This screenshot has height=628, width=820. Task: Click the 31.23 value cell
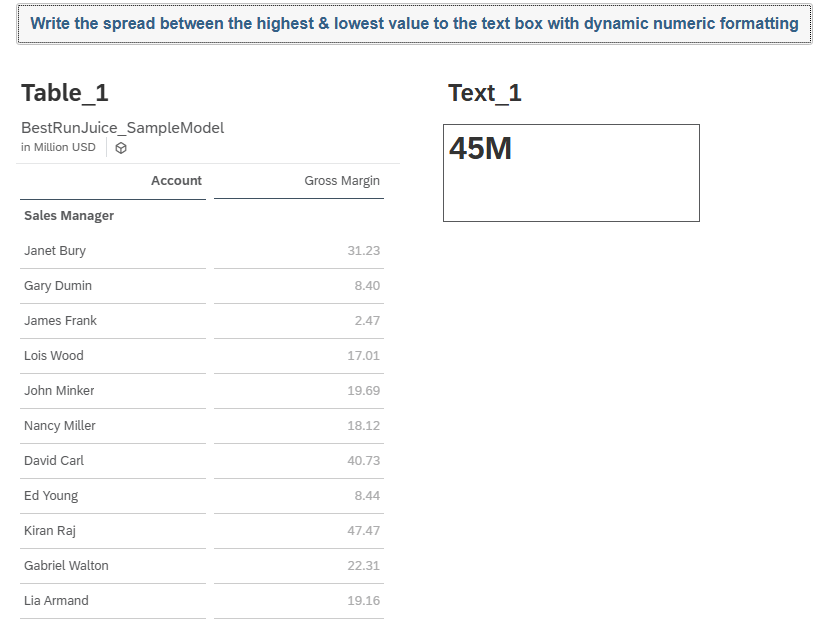pos(363,251)
